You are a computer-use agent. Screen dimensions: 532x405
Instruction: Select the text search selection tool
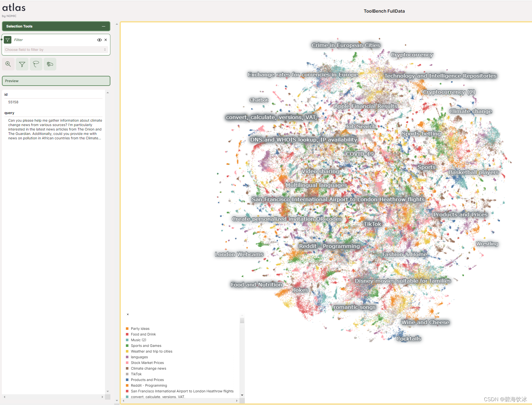coord(8,64)
